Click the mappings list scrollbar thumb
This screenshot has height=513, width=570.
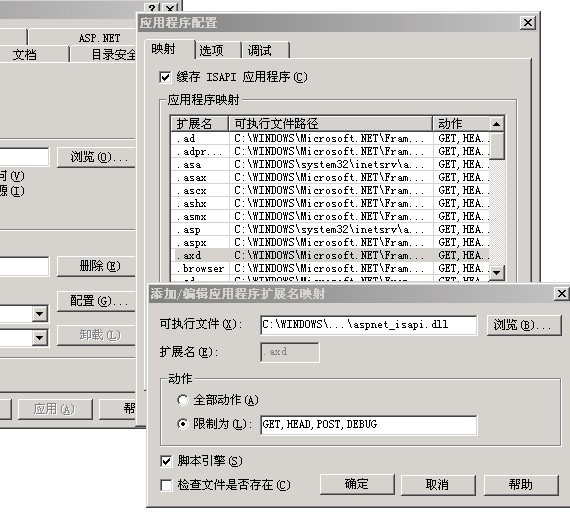pyautogui.click(x=496, y=145)
